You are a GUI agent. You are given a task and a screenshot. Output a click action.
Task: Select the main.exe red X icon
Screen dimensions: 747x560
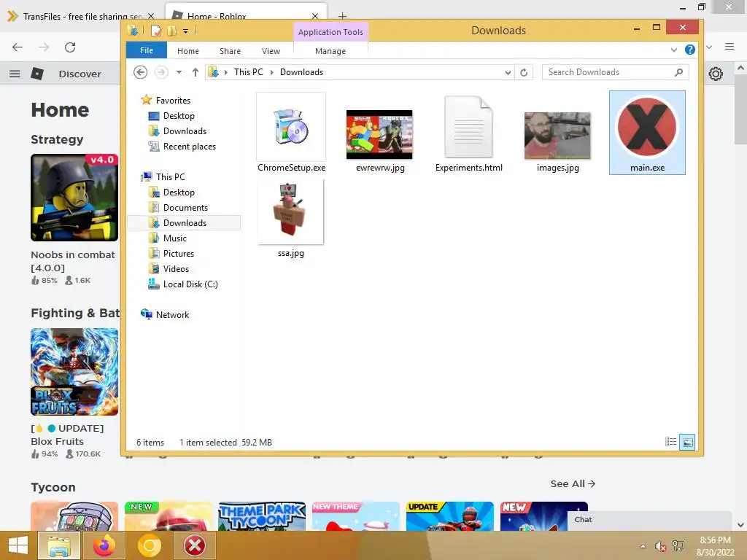[x=647, y=127]
